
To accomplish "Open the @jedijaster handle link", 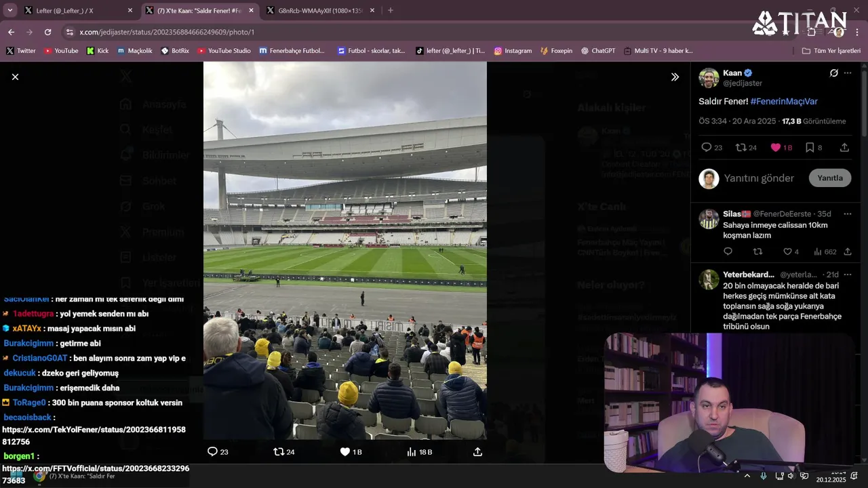I will pyautogui.click(x=743, y=83).
